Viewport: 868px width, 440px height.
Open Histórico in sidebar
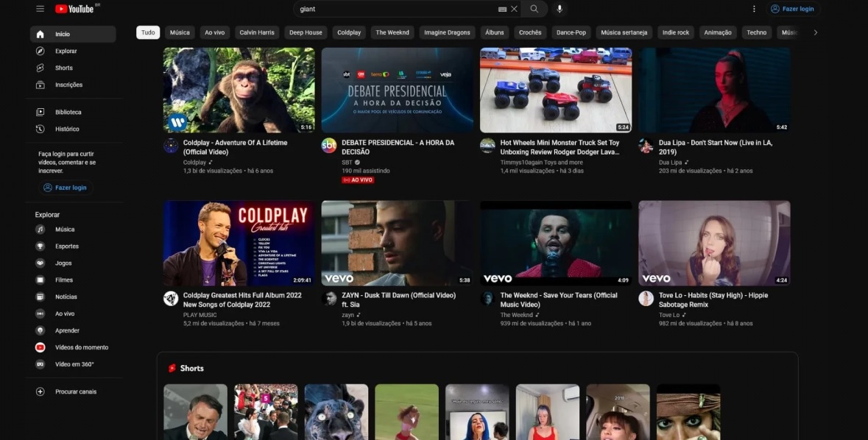pyautogui.click(x=73, y=129)
